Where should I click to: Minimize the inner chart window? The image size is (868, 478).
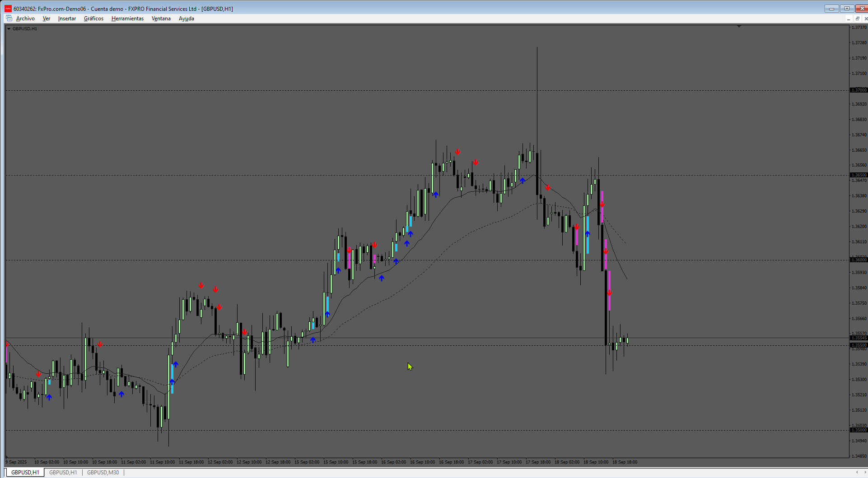tap(849, 19)
